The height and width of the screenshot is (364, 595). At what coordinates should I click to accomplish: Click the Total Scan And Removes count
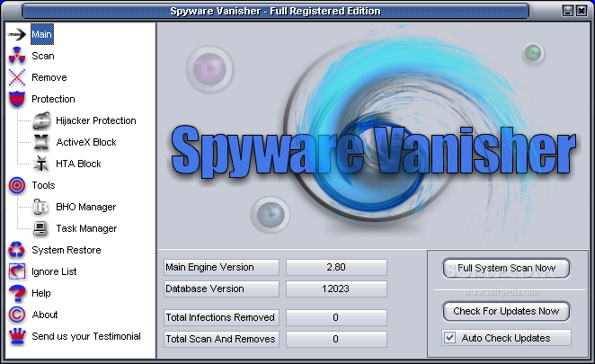click(336, 339)
